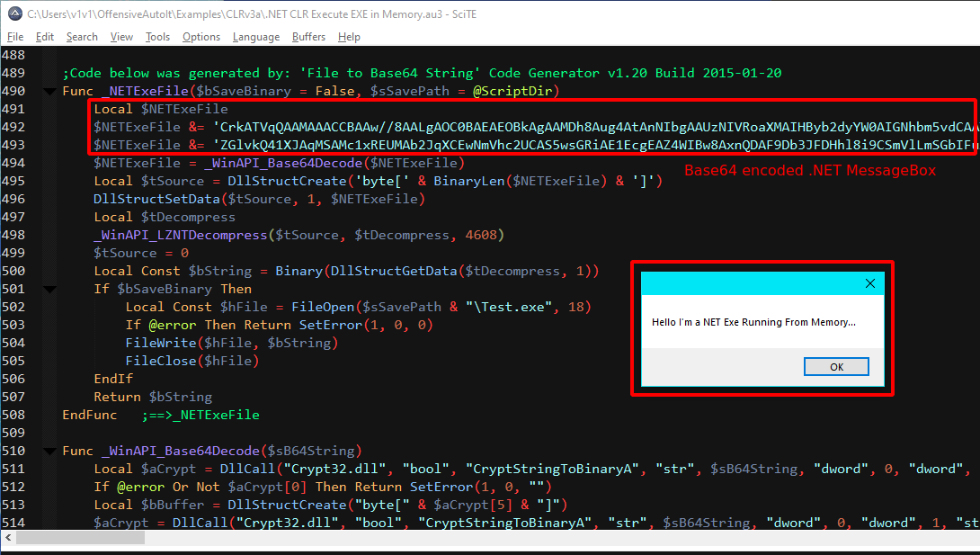This screenshot has height=555, width=980.
Task: Click 'Local $tDecompress' on line 497
Action: [x=165, y=218]
